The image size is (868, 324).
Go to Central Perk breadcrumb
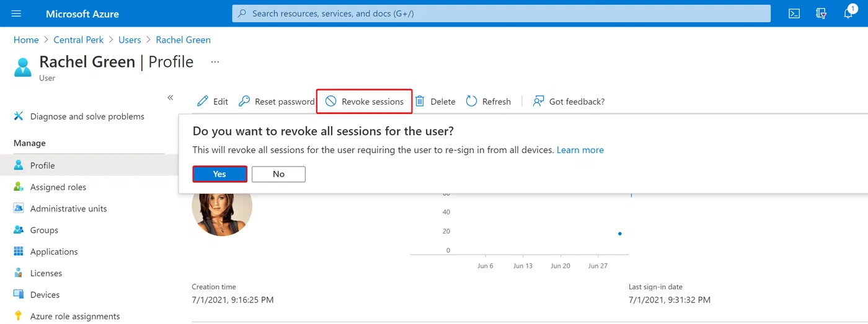(78, 40)
